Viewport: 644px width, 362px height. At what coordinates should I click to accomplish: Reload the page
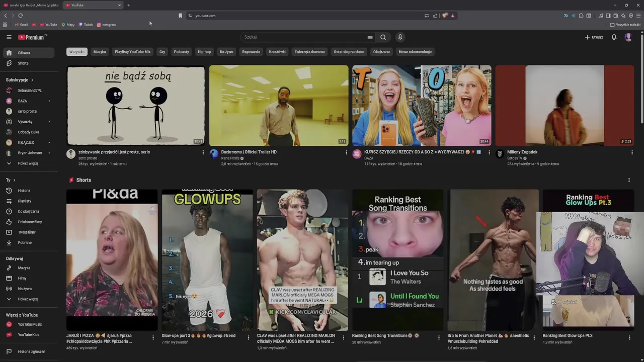point(21,16)
